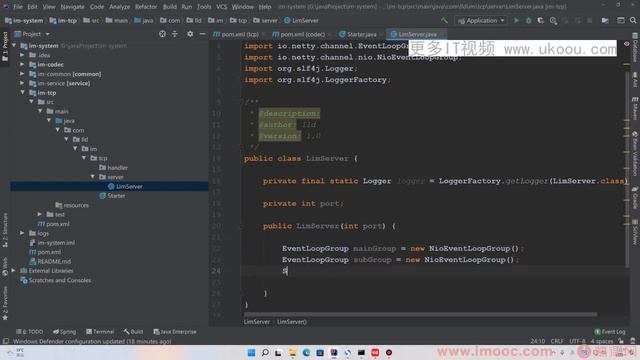640x360 pixels.
Task: Open the TODO tool window
Action: (x=29, y=331)
